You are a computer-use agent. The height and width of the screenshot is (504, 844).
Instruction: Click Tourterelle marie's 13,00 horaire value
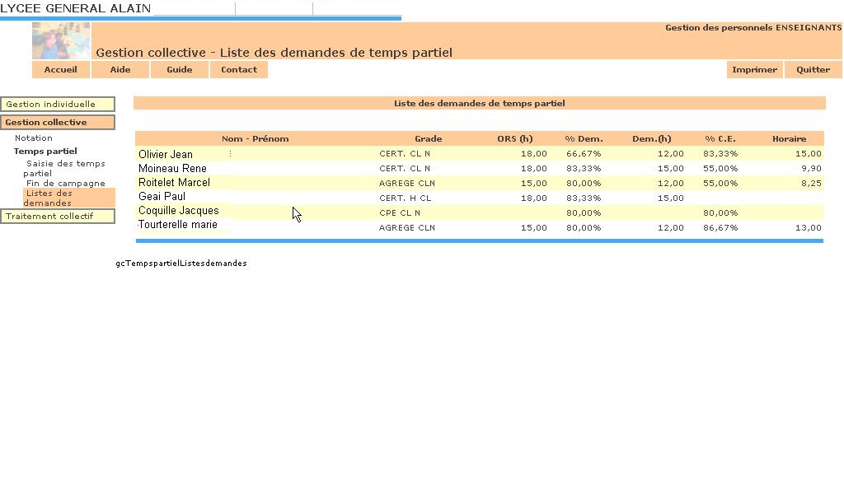[809, 228]
